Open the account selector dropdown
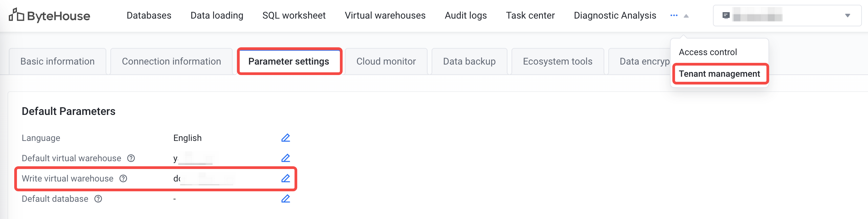The width and height of the screenshot is (868, 219). [x=787, y=16]
